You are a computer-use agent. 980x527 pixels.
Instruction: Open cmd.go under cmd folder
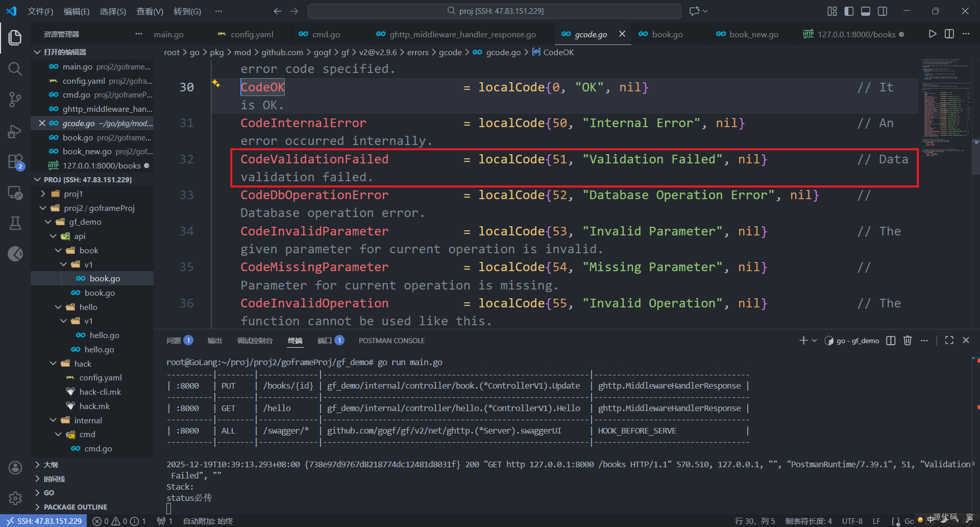[x=98, y=449]
